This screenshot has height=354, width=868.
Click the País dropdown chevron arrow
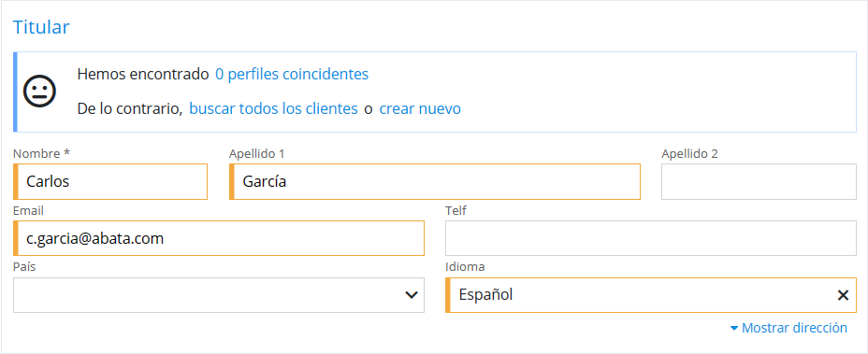coord(412,295)
